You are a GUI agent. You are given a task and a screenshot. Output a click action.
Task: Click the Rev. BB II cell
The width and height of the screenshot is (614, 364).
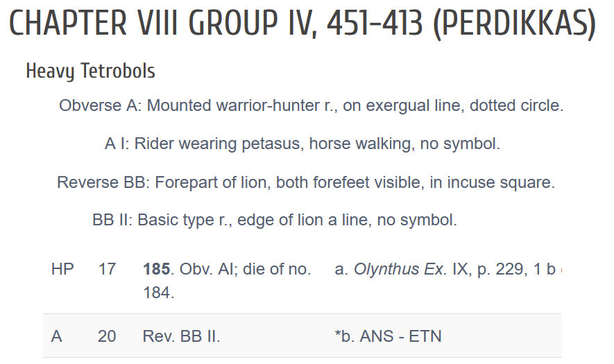[x=181, y=336]
